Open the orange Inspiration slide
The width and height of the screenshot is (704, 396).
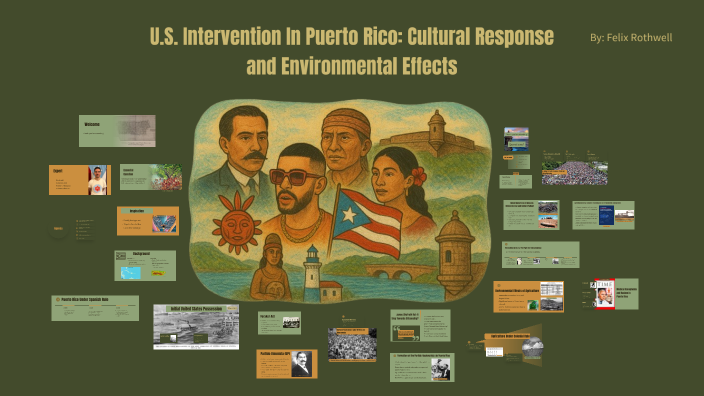[x=148, y=221]
